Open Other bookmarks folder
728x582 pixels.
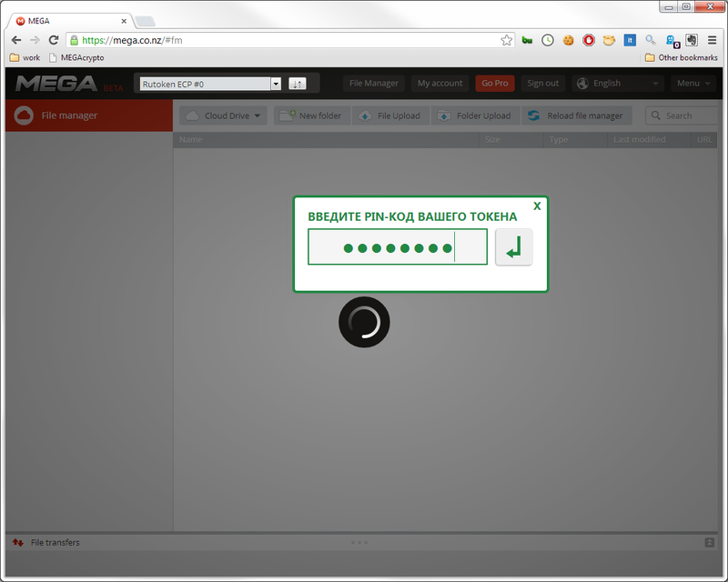click(x=681, y=58)
